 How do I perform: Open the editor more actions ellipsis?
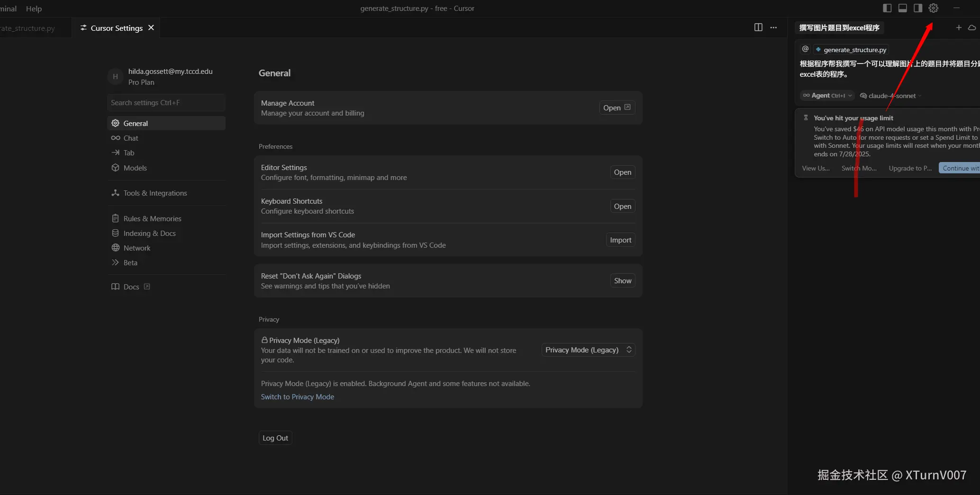point(773,27)
